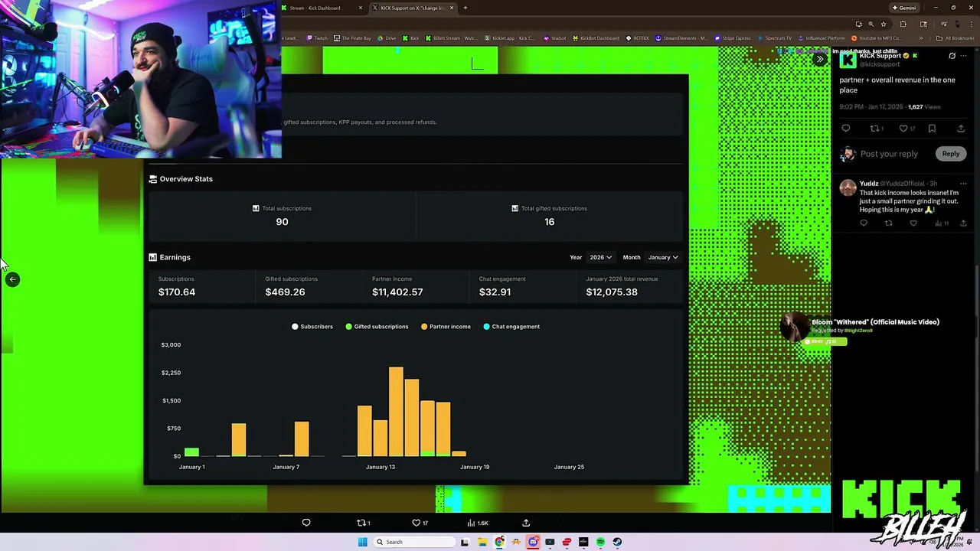Viewport: 980px width, 551px height.
Task: Like the Yuddz comment
Action: [913, 223]
